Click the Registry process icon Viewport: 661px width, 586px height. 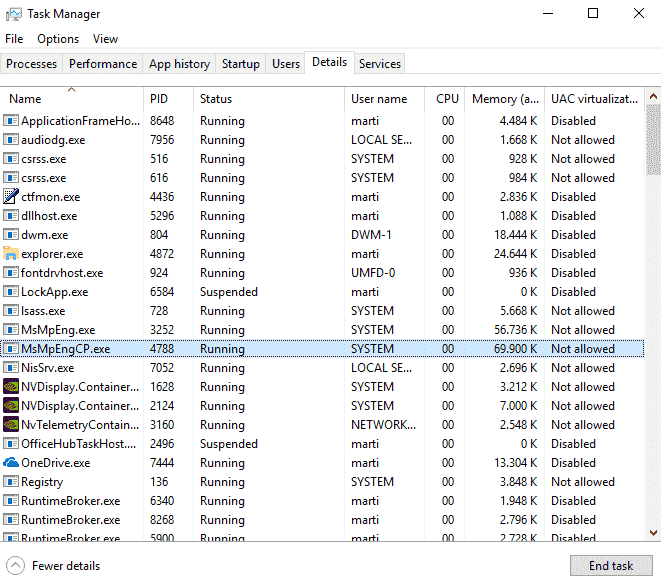[x=11, y=481]
